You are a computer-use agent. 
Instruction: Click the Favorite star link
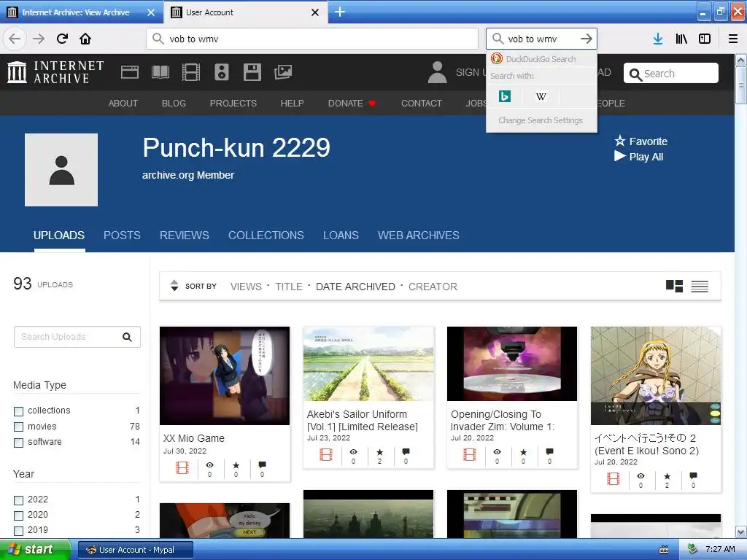[x=640, y=141]
